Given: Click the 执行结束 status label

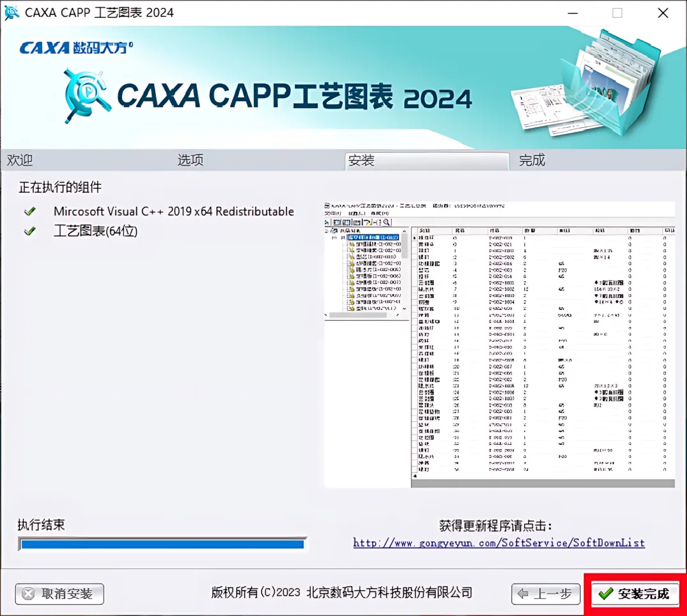Looking at the screenshot, I should pyautogui.click(x=41, y=524).
